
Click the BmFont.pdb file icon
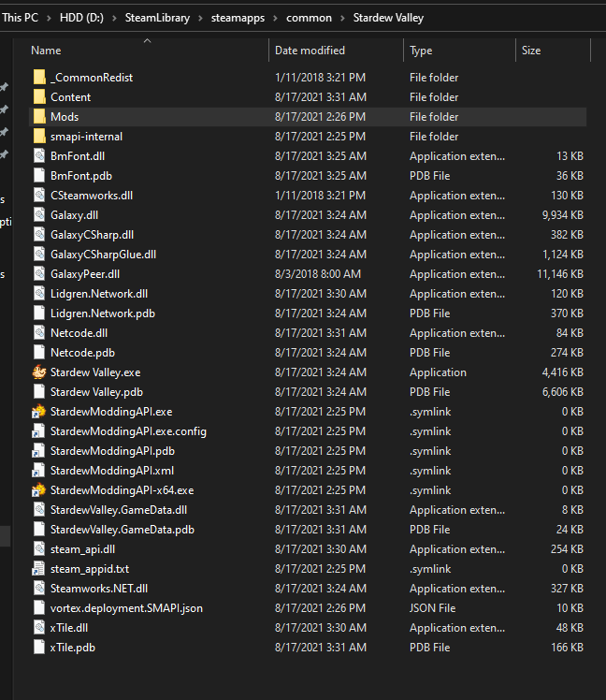[x=39, y=175]
